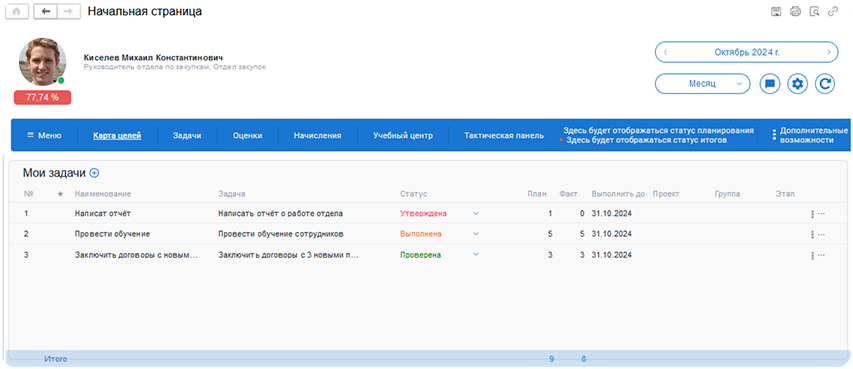The image size is (853, 369).
Task: Click the 77,74 % score badge
Action: click(x=42, y=97)
